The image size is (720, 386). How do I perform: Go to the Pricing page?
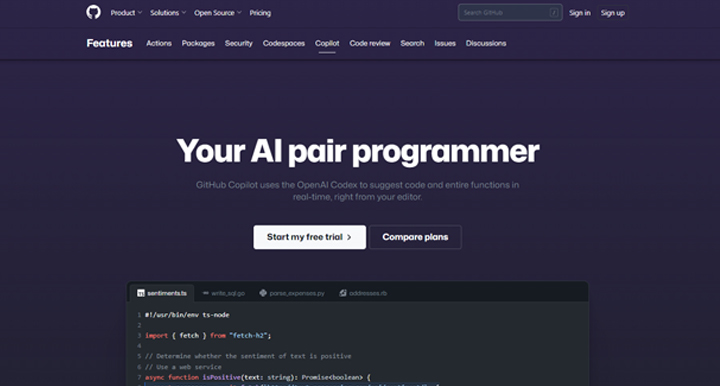pyautogui.click(x=260, y=13)
